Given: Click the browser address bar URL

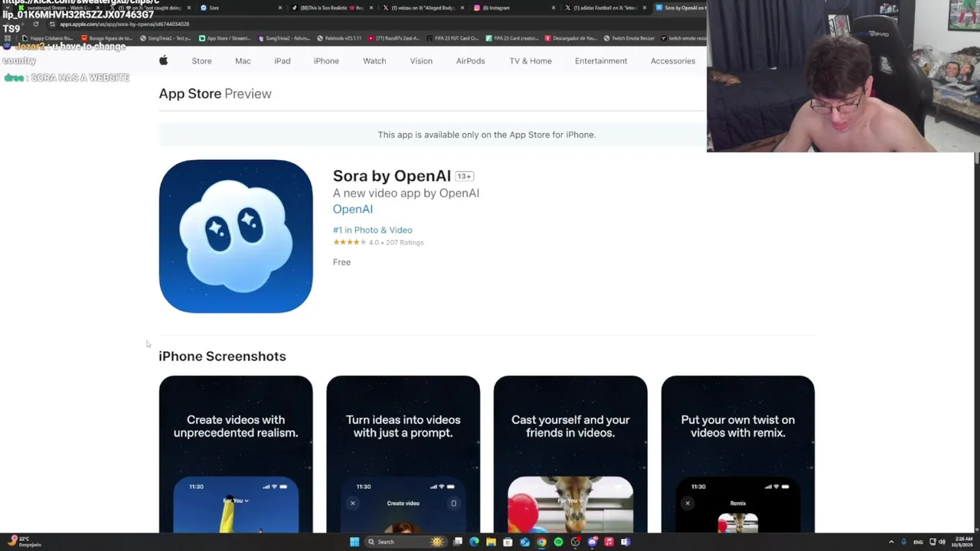Looking at the screenshot, I should (124, 24).
